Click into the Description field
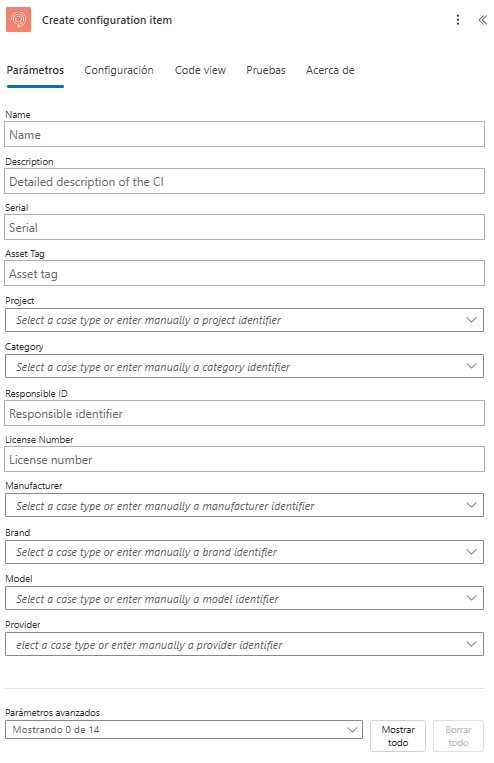 click(x=244, y=181)
